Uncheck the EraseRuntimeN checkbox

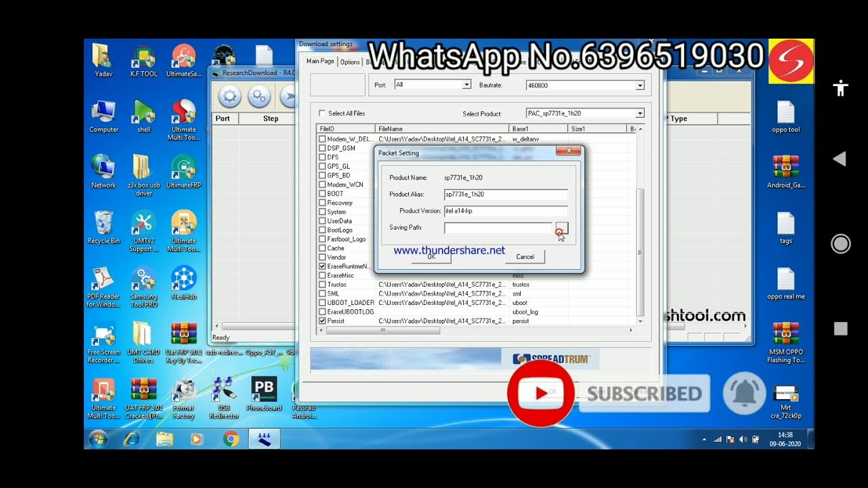point(323,266)
